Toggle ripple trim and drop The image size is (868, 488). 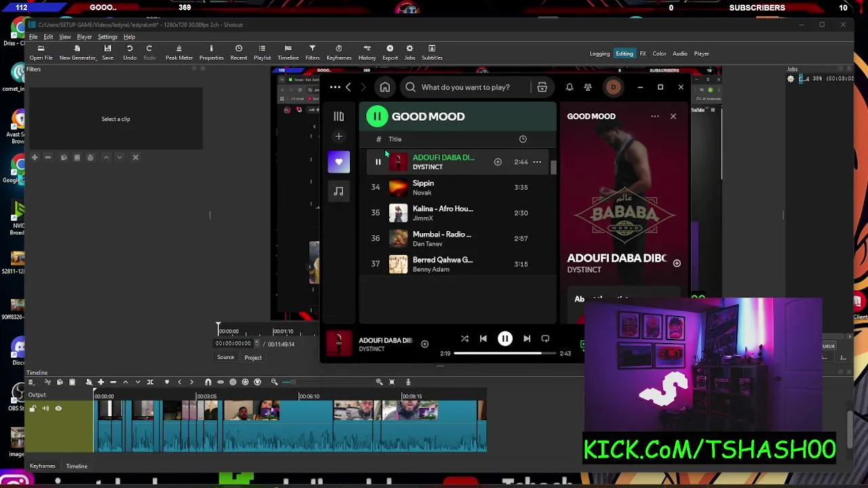click(233, 382)
